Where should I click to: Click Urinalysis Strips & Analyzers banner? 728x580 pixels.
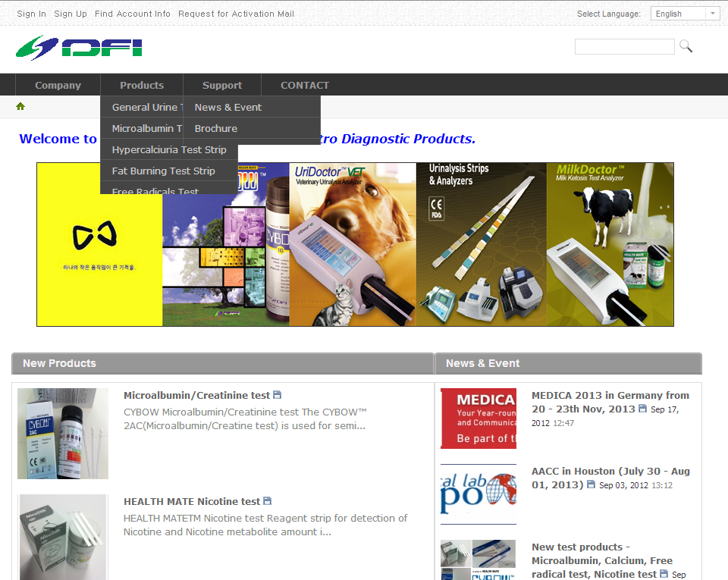[x=482, y=245]
